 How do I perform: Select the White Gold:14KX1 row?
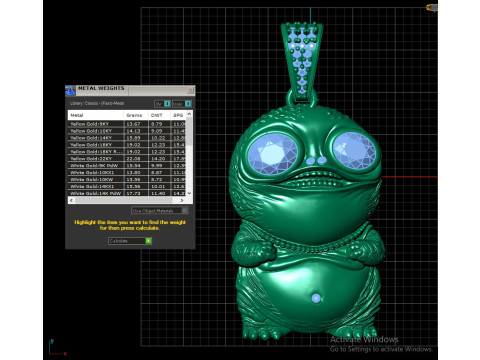127,186
